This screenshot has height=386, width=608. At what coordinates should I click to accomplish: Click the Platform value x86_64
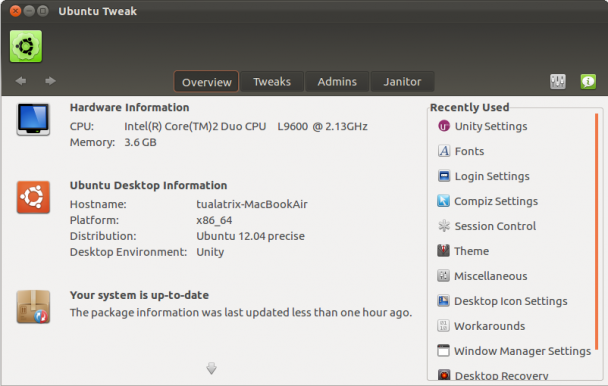214,220
